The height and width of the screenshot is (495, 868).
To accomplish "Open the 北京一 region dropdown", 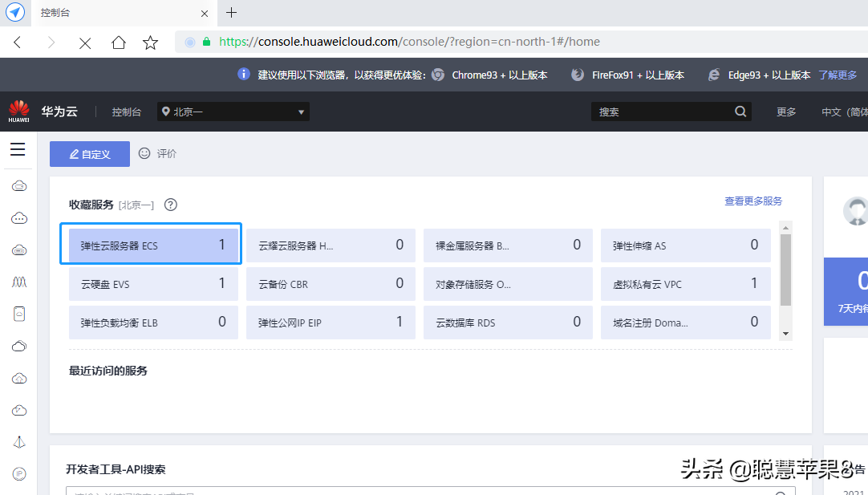I will click(233, 112).
